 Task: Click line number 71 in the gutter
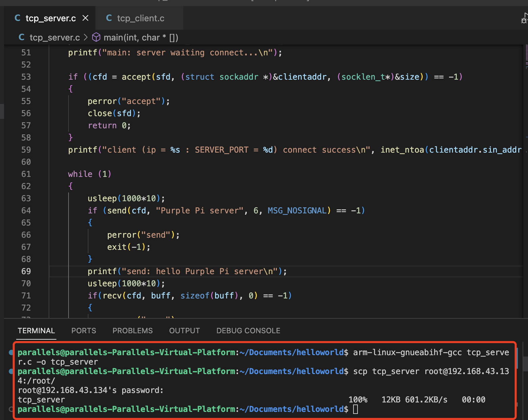point(26,296)
